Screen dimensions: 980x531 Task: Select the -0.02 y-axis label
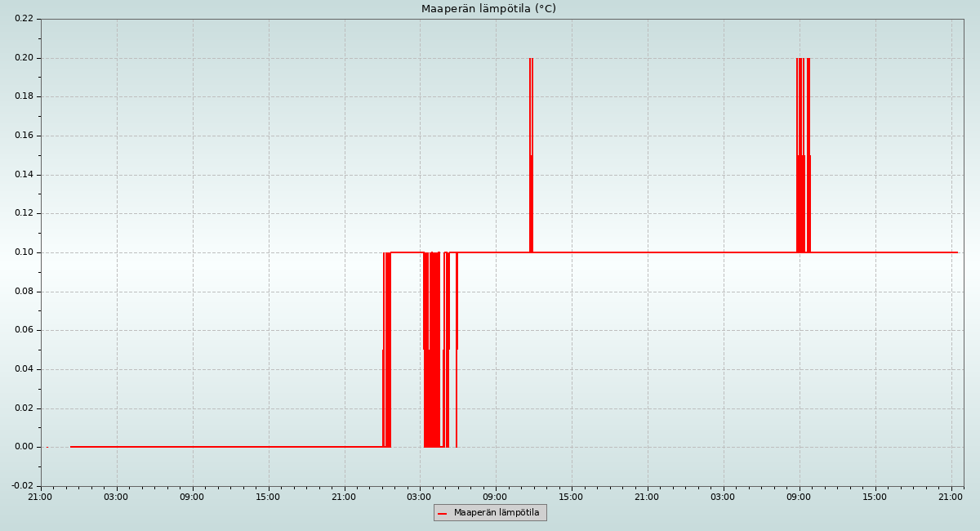coord(22,486)
